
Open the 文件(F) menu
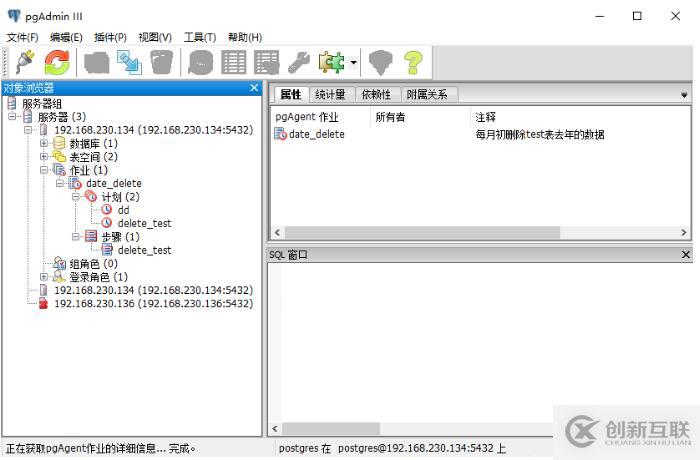click(x=22, y=37)
